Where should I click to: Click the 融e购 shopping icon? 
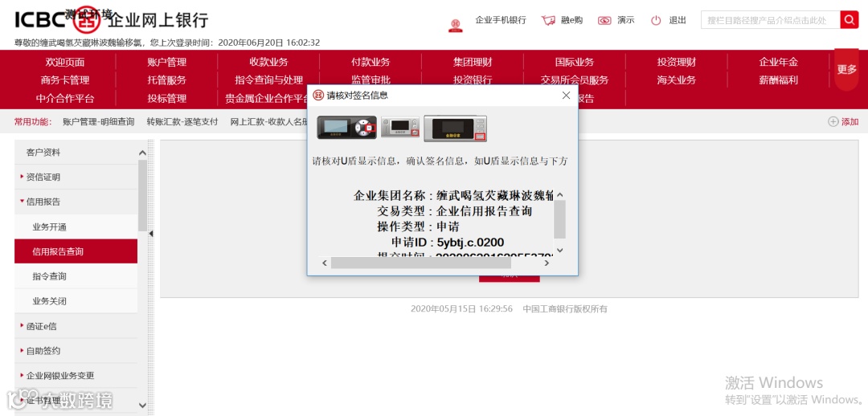pyautogui.click(x=548, y=20)
